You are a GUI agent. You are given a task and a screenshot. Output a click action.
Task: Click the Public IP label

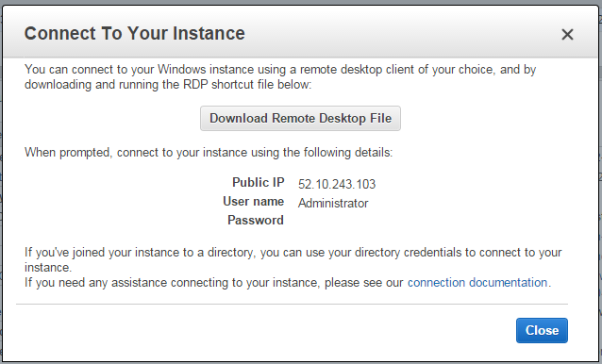point(258,183)
